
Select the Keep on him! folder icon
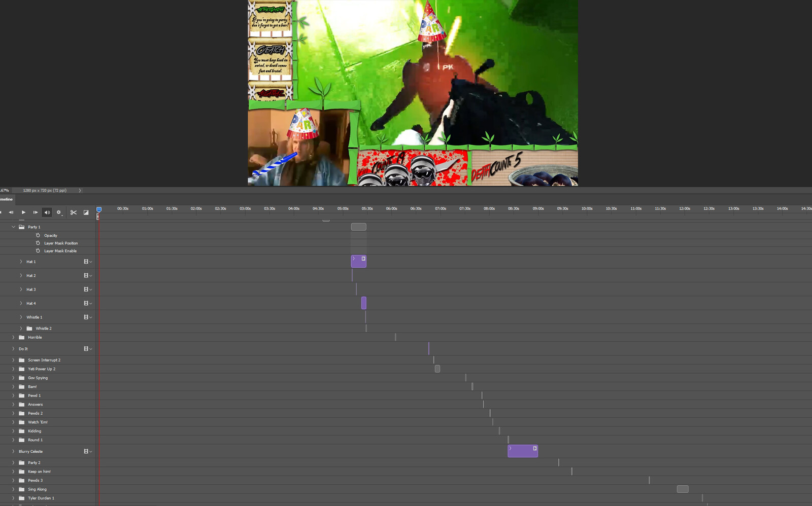point(22,472)
